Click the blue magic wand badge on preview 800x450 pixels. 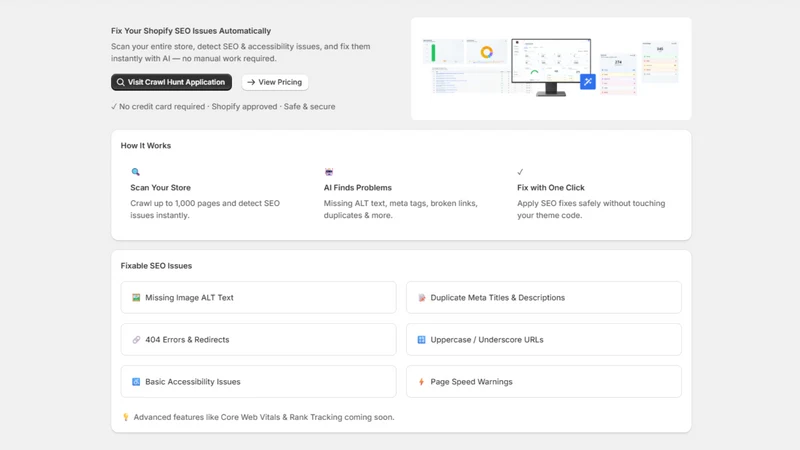coord(588,82)
